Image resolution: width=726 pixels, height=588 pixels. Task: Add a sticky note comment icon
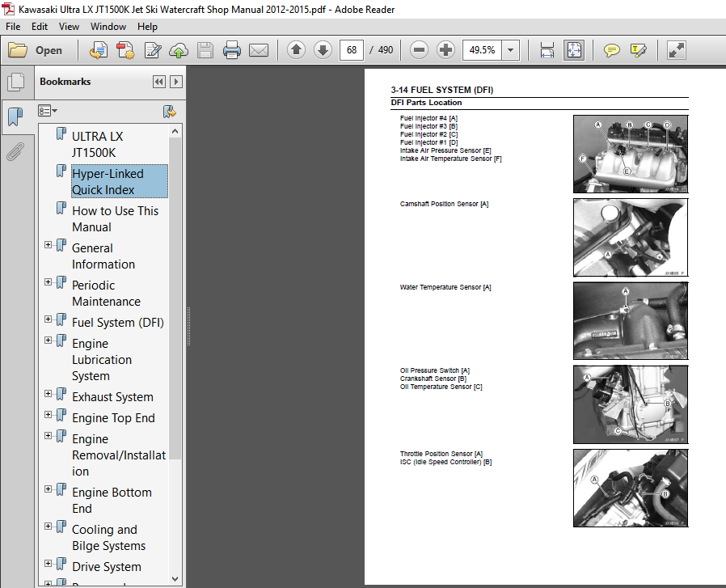[612, 50]
